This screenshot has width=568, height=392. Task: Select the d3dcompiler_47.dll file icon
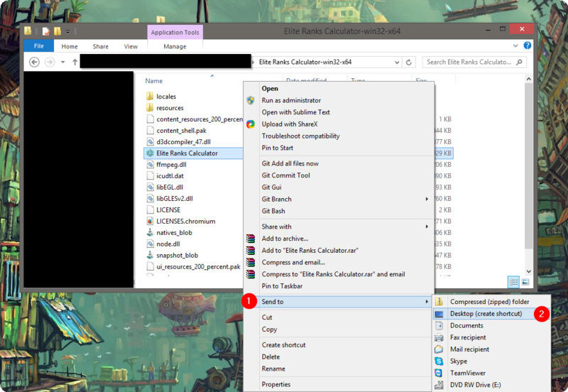(x=150, y=141)
